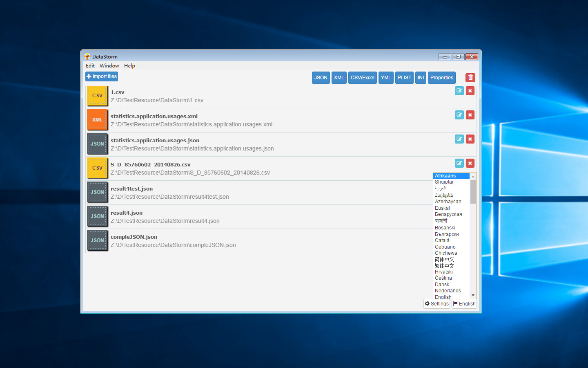Choose the PLIST output button
This screenshot has height=368, width=588.
[405, 78]
